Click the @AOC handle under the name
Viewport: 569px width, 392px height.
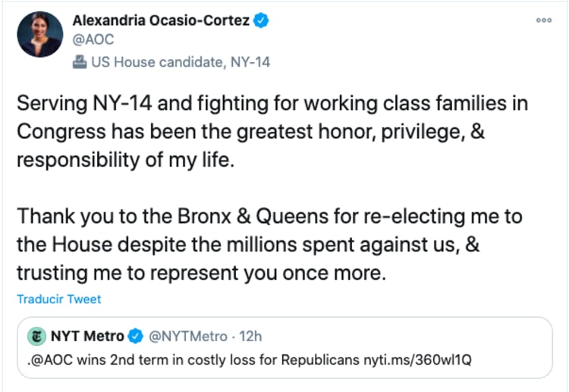click(93, 40)
